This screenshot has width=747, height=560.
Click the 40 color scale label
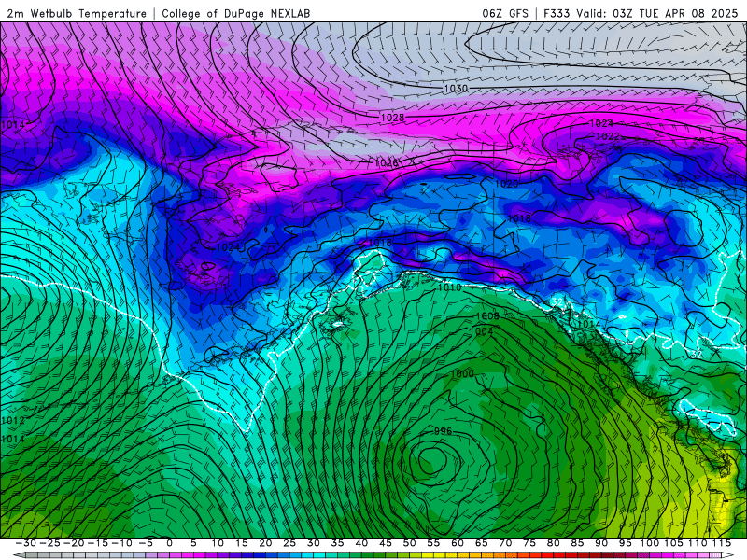(361, 543)
